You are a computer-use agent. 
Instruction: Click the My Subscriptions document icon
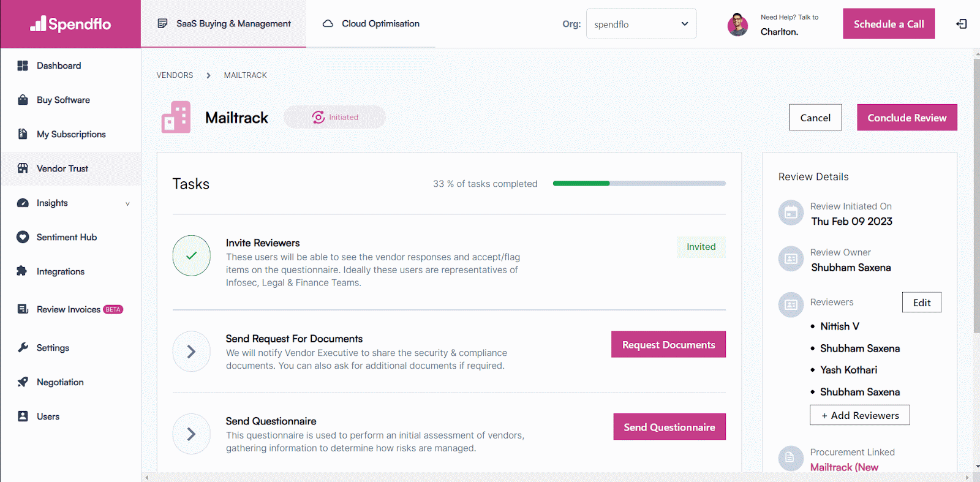click(x=23, y=134)
